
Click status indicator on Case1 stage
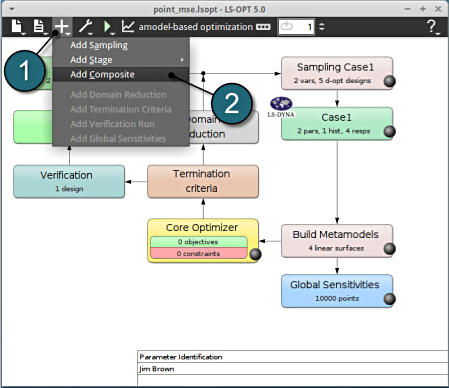pyautogui.click(x=389, y=131)
